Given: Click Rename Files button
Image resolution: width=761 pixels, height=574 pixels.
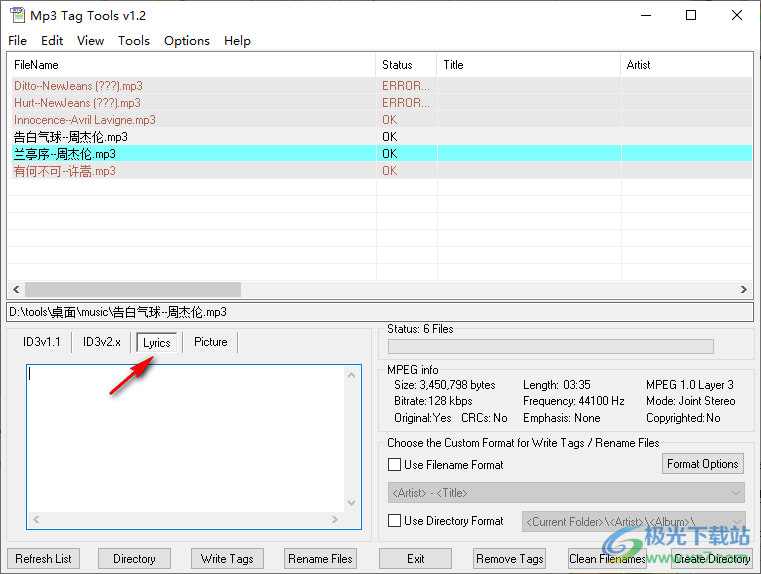Looking at the screenshot, I should pyautogui.click(x=320, y=559).
